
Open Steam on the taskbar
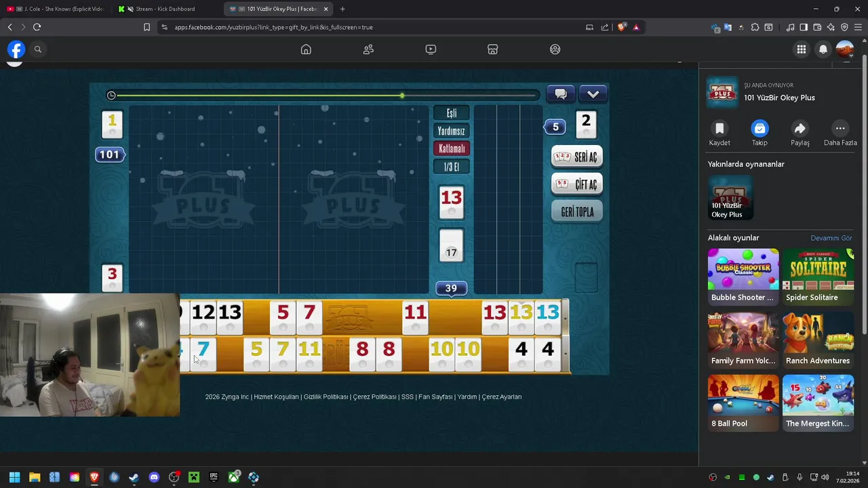coord(134,477)
